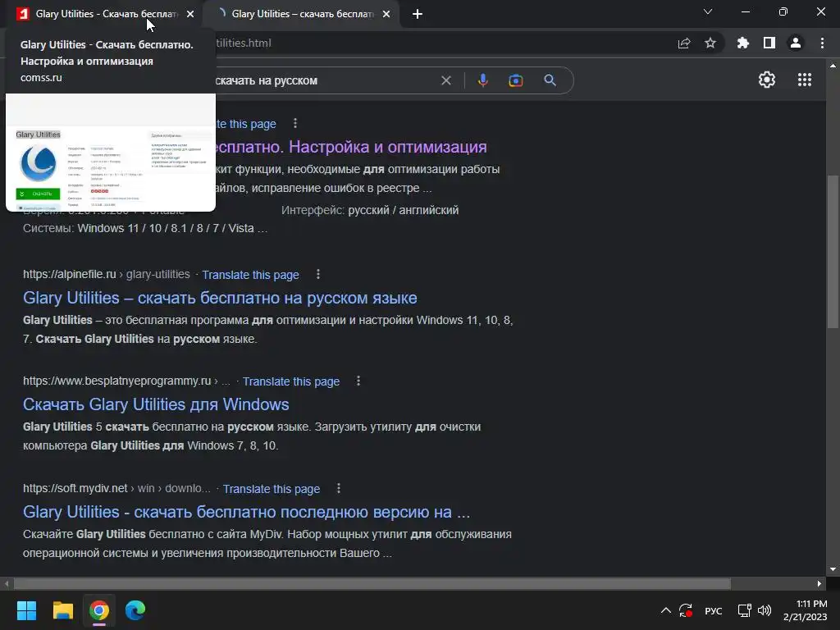Share this page icon in address bar
Viewport: 840px width, 630px height.
pyautogui.click(x=684, y=43)
